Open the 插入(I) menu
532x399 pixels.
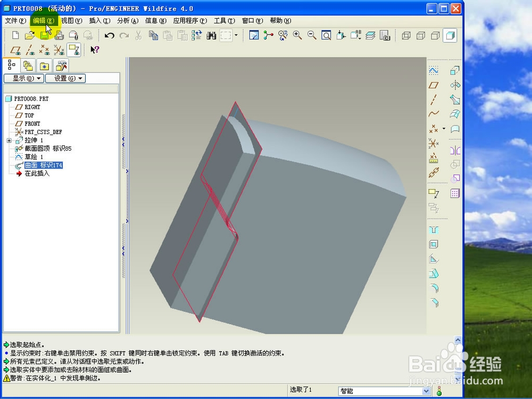coord(100,21)
